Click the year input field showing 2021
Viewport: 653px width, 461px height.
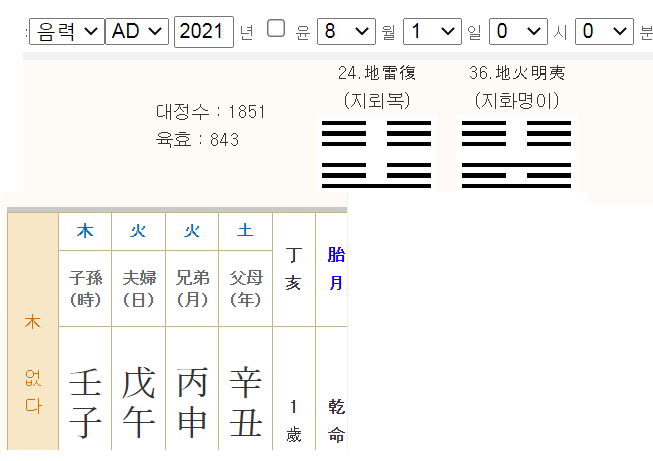tap(204, 31)
